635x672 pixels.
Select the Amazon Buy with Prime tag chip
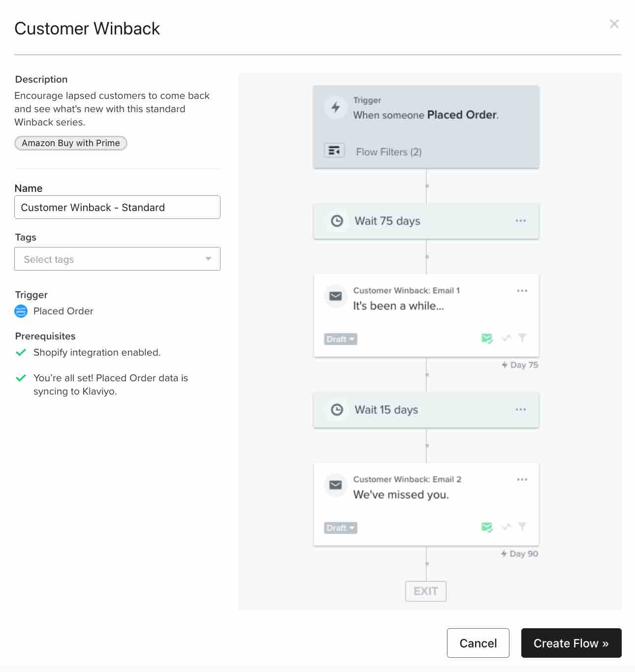70,143
